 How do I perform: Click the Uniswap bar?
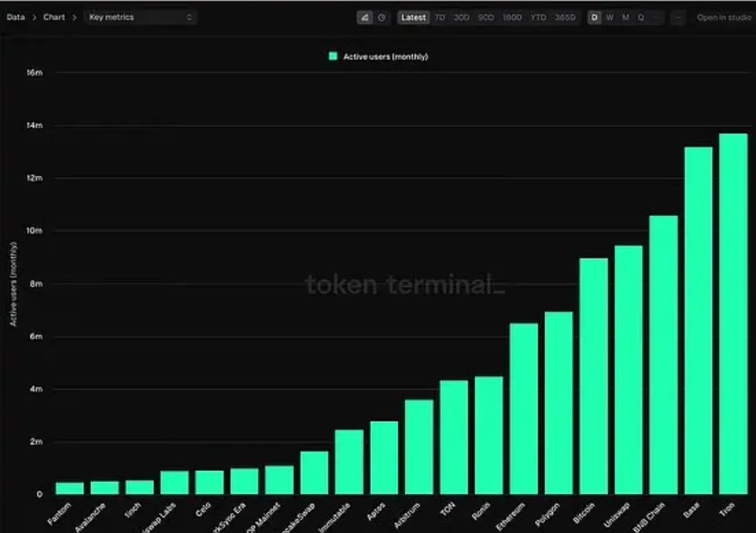[x=628, y=370]
